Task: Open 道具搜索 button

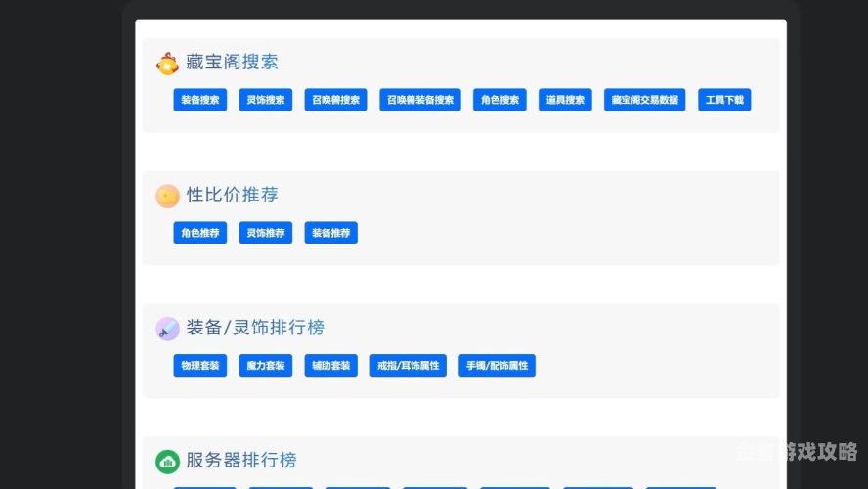Action: [x=565, y=100]
